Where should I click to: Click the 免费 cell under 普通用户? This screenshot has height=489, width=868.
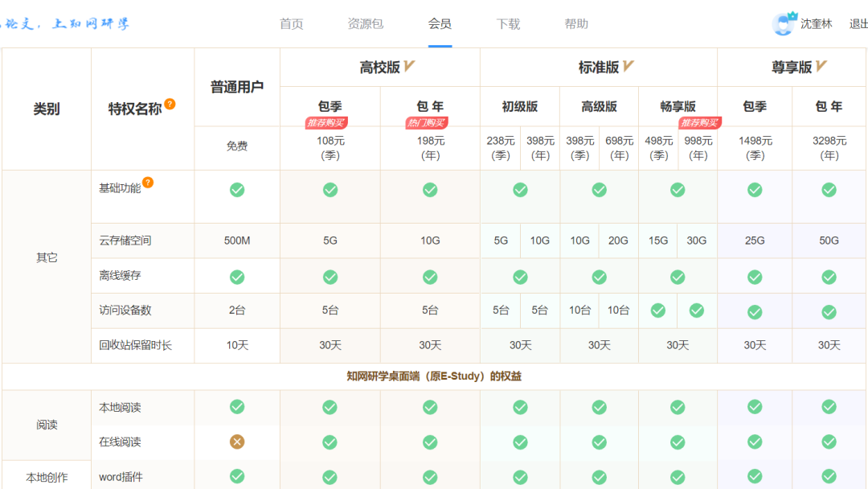pos(237,146)
